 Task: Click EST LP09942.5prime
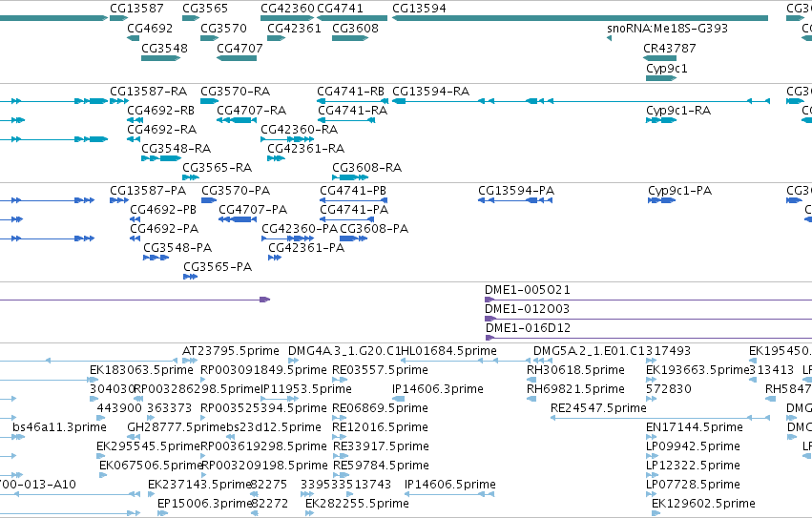652,457
